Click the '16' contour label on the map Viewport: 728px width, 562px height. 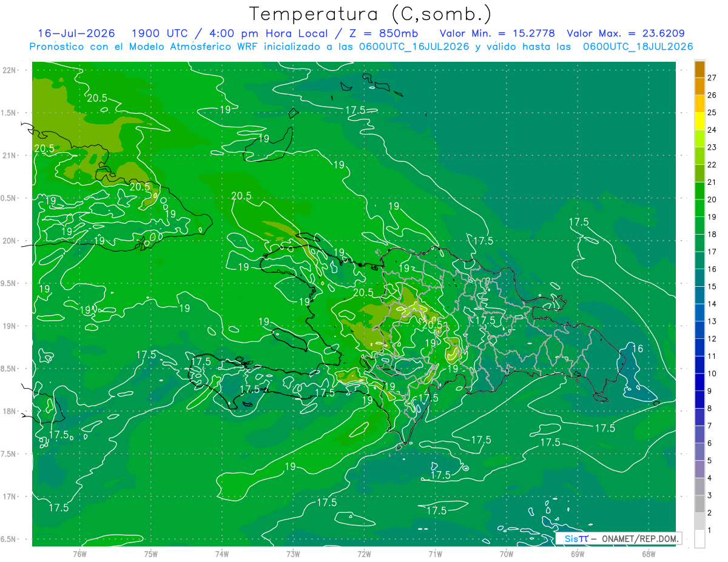(638, 349)
